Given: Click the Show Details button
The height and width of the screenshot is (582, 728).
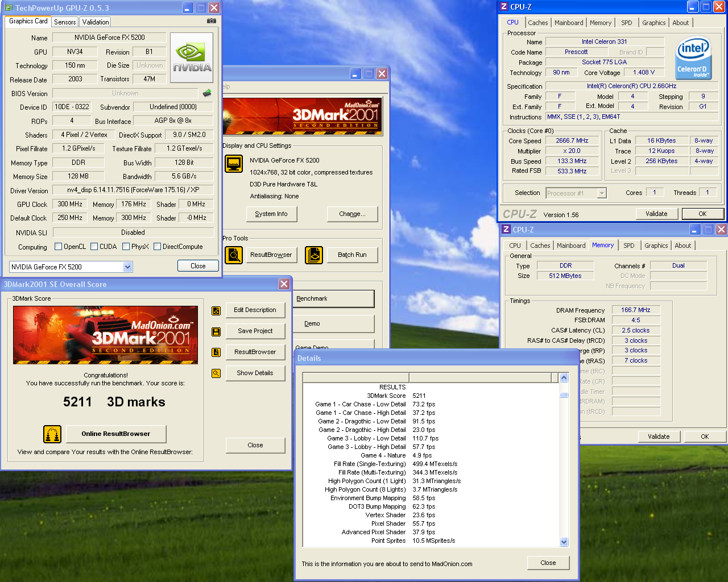Looking at the screenshot, I should coord(255,373).
